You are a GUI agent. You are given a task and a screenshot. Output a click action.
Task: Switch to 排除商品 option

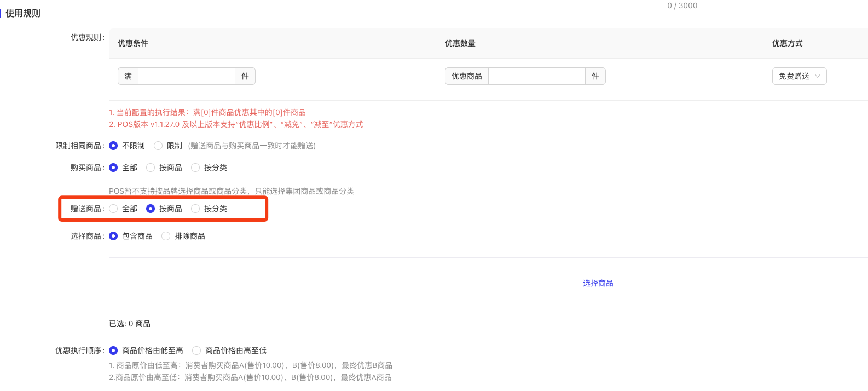pyautogui.click(x=166, y=236)
